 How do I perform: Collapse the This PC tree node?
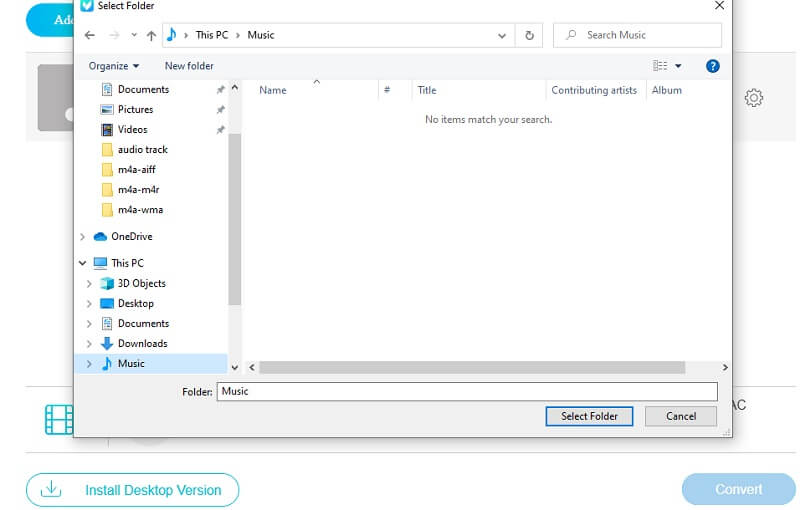(83, 263)
